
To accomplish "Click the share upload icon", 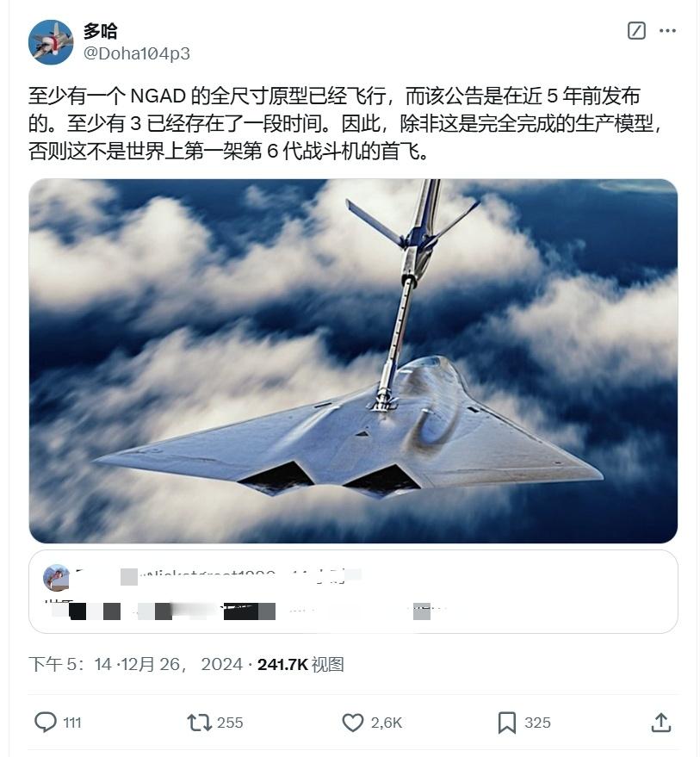I will (x=661, y=723).
